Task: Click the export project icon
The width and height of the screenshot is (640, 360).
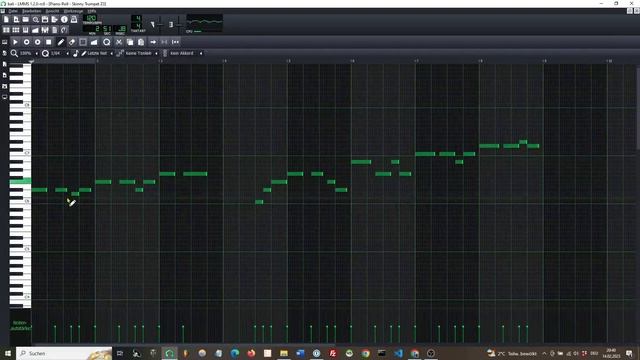Action: (x=55, y=19)
